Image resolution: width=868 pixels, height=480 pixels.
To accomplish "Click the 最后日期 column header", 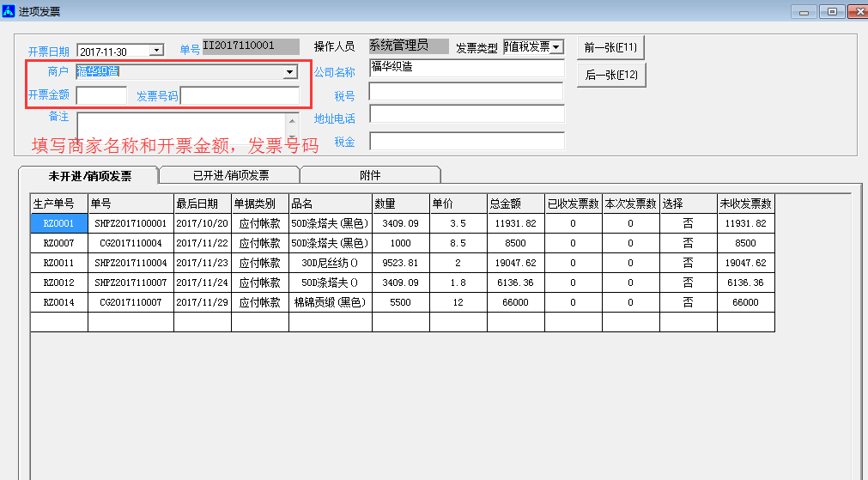I will coord(203,204).
